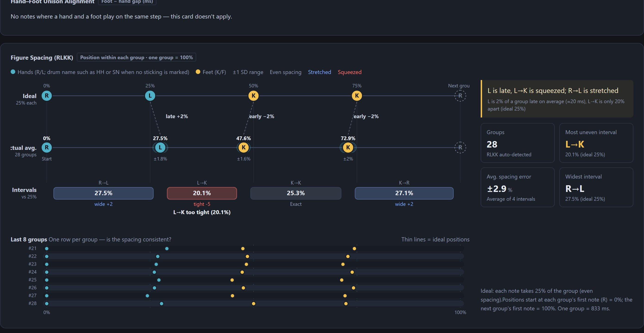Open the Widest interval R→L card
The image size is (644, 333).
point(596,187)
